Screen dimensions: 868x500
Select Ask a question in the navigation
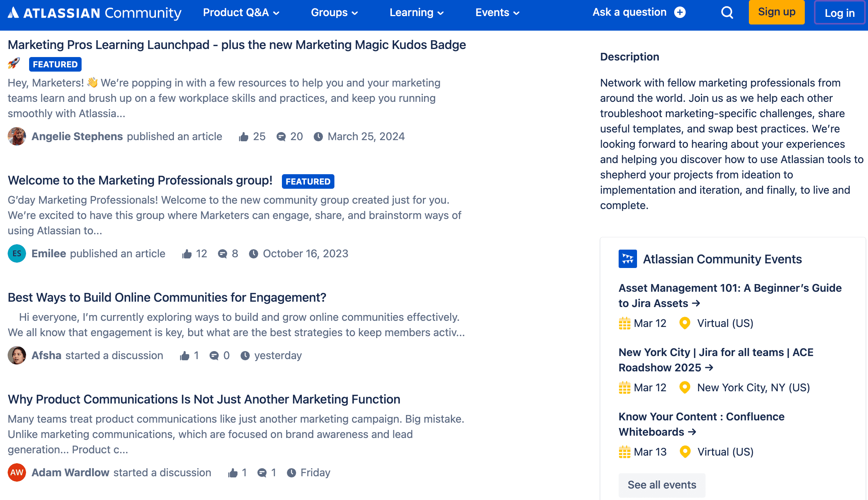(x=629, y=12)
